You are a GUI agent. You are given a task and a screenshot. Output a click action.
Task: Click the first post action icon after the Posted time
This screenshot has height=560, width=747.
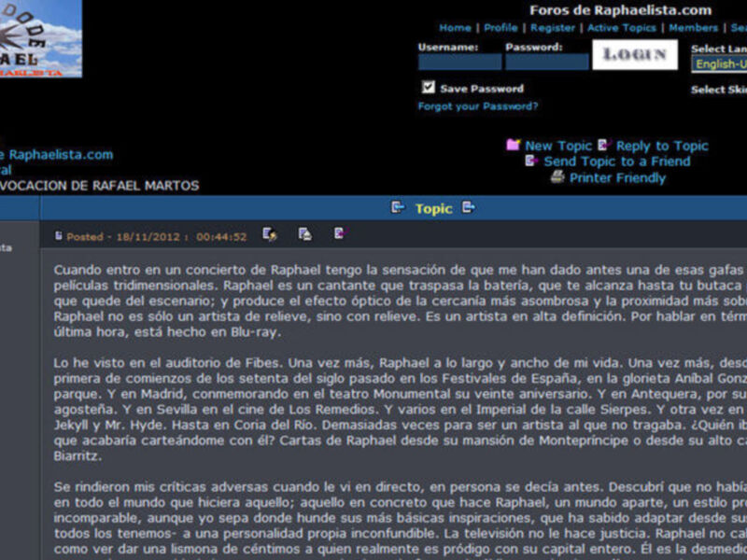270,234
